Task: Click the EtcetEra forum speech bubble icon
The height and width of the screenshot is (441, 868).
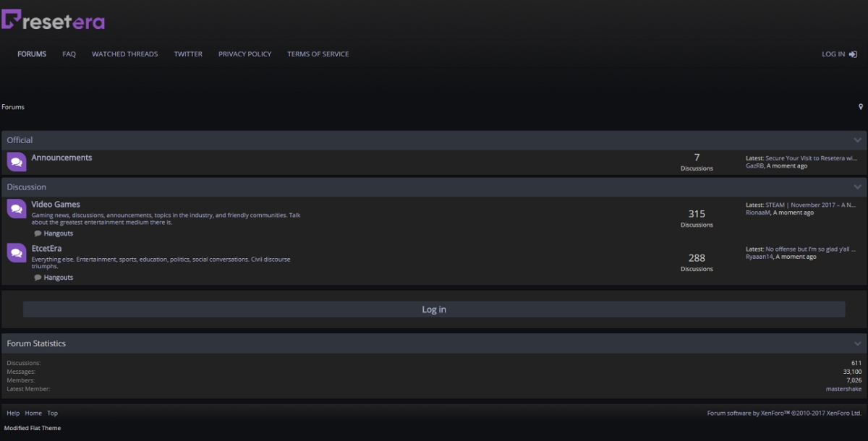Action: pyautogui.click(x=16, y=252)
